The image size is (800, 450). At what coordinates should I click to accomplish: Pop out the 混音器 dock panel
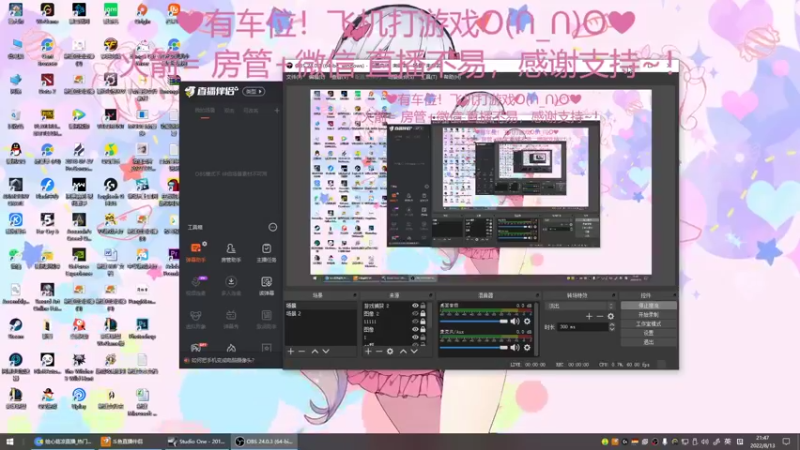point(537,295)
